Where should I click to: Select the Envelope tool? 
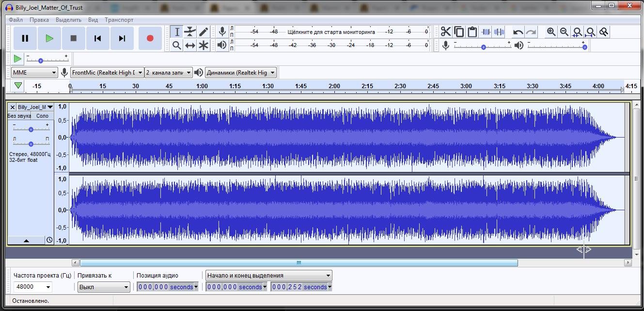coord(190,32)
